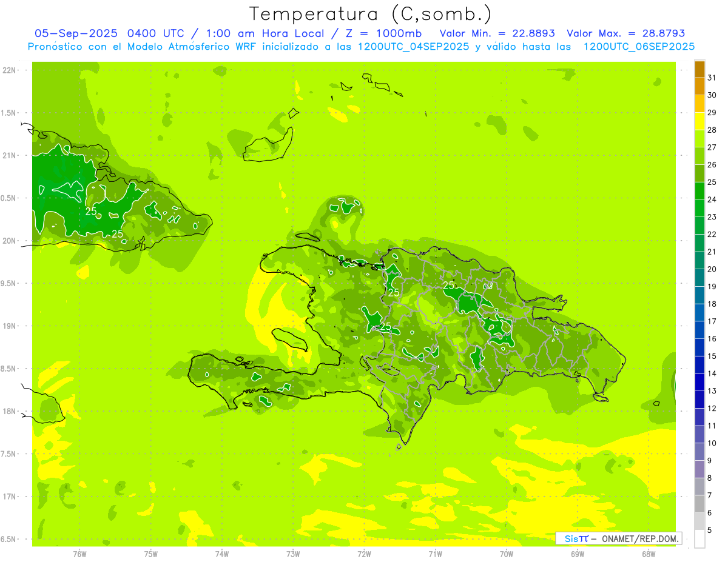The height and width of the screenshot is (562, 728).
Task: Select the 68W longitude axis label
Action: 649,554
